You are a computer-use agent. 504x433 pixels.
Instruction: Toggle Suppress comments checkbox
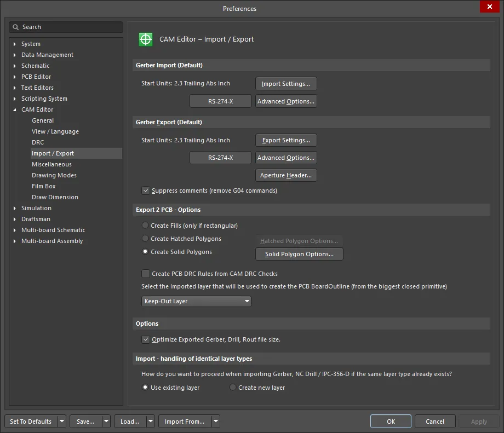146,190
